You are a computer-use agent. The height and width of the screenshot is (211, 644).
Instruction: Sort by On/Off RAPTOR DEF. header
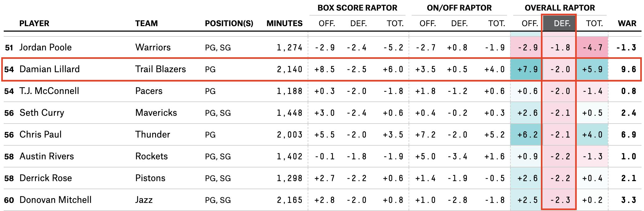click(x=459, y=24)
